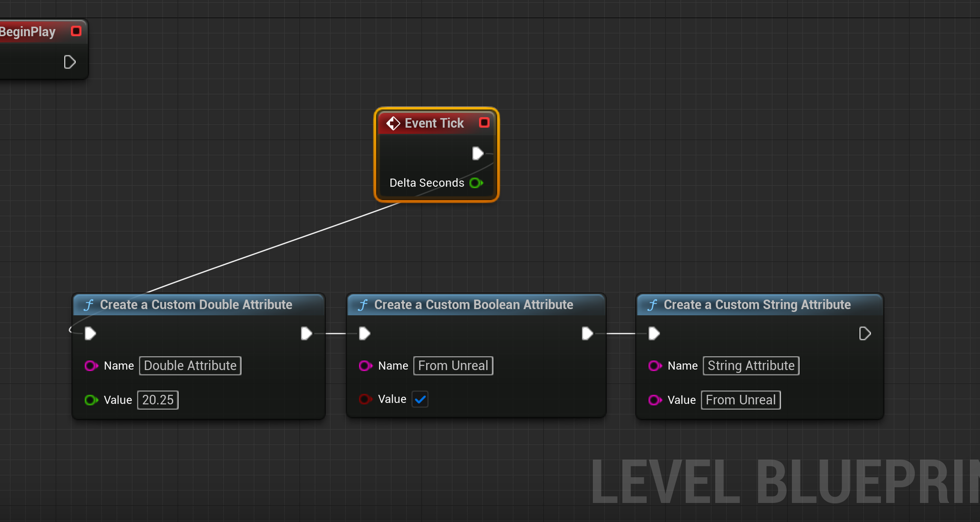This screenshot has width=980, height=522.
Task: Click the String Attribute node exec output pin
Action: [x=865, y=334]
